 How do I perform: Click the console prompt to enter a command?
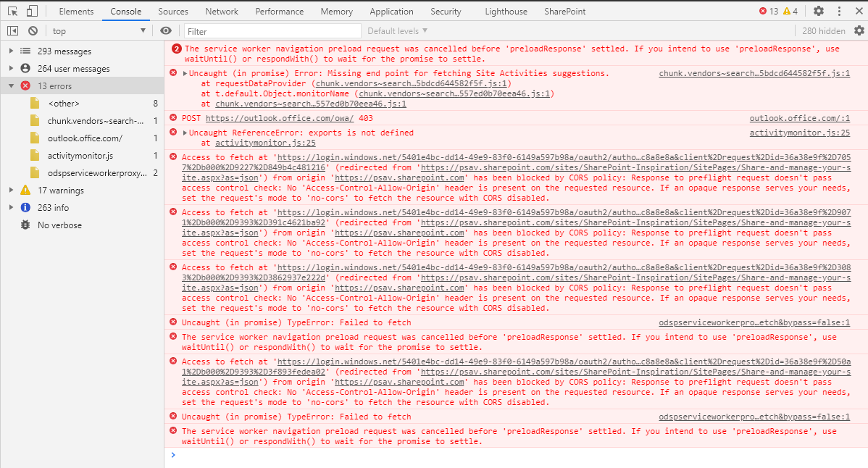362,455
